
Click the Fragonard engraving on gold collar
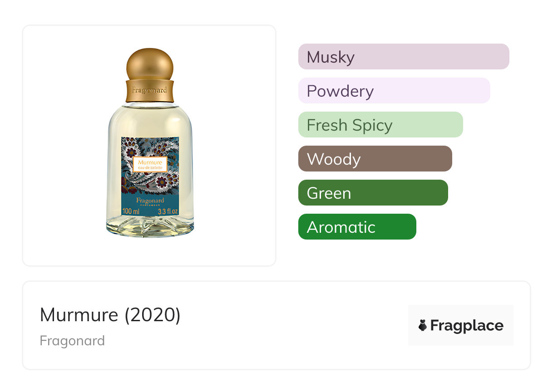pos(150,90)
